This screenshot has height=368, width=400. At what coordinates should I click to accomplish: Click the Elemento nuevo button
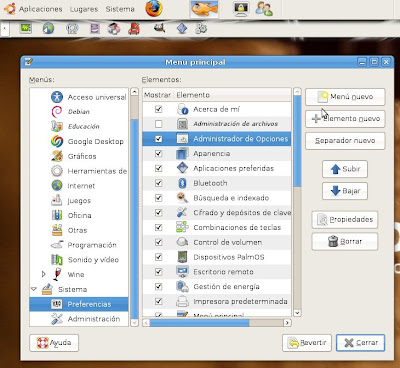345,119
